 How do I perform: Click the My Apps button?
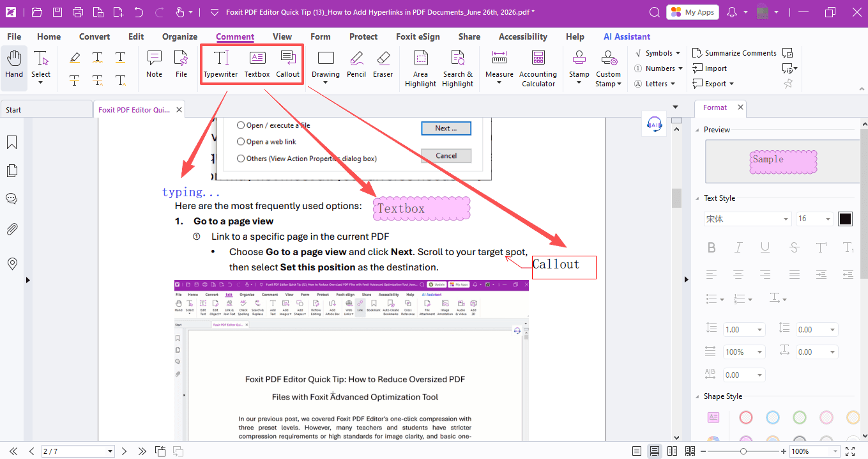pyautogui.click(x=692, y=12)
